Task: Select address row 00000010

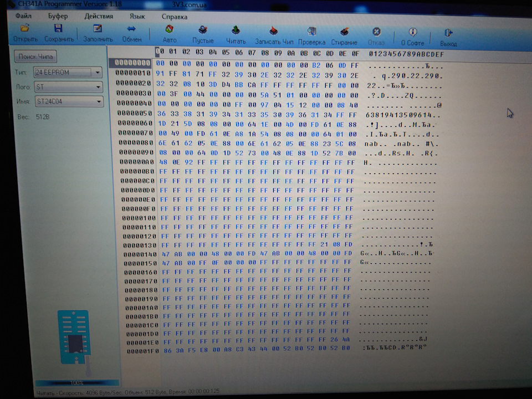Action: (132, 73)
